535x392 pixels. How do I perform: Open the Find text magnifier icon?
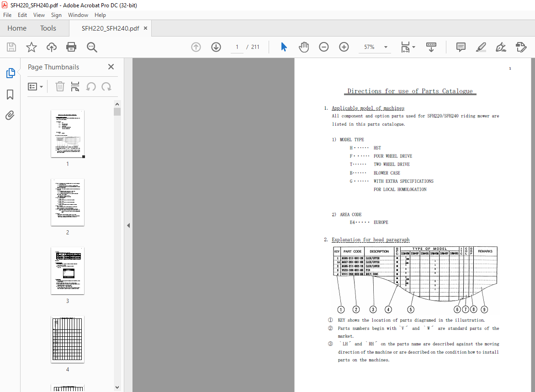point(92,47)
